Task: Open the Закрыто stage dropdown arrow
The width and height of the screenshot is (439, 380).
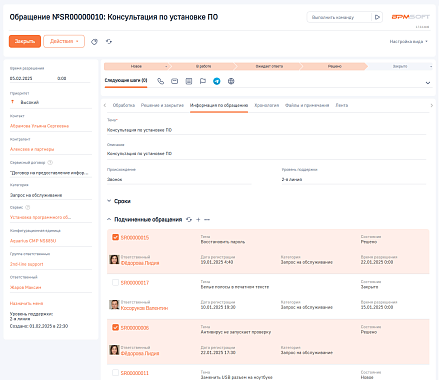Action: (431, 67)
